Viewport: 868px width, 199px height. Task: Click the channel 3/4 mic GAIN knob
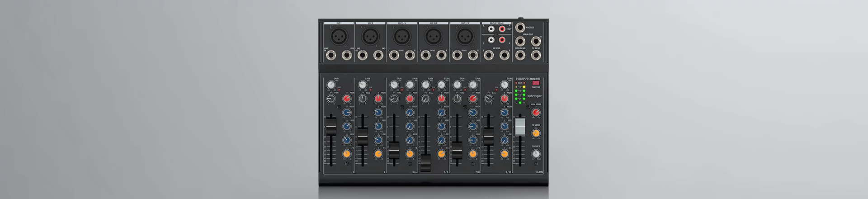pos(394,85)
